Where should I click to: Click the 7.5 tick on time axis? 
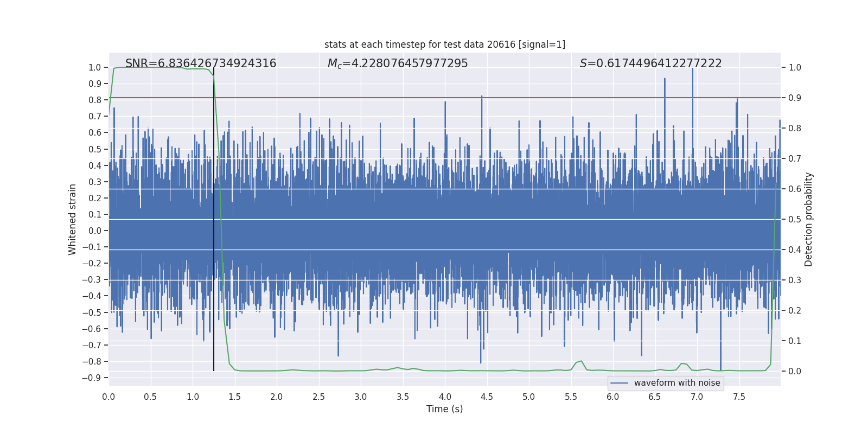[739, 397]
